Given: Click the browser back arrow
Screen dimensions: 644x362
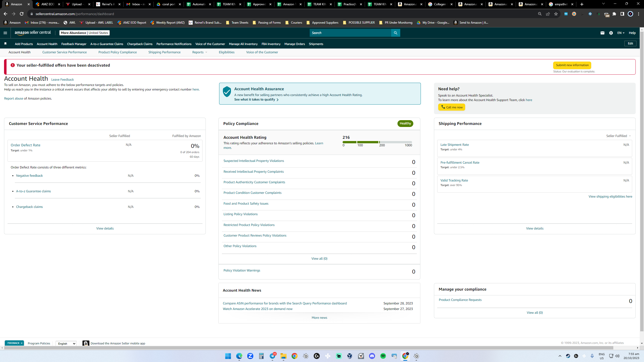Looking at the screenshot, I should (6, 14).
